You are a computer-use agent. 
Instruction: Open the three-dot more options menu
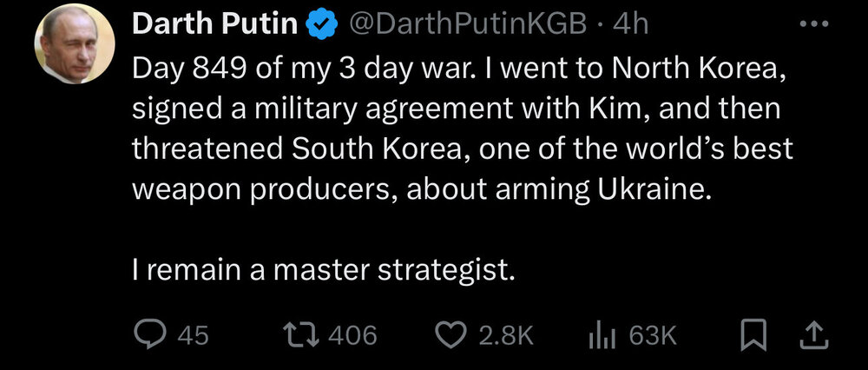(x=813, y=23)
